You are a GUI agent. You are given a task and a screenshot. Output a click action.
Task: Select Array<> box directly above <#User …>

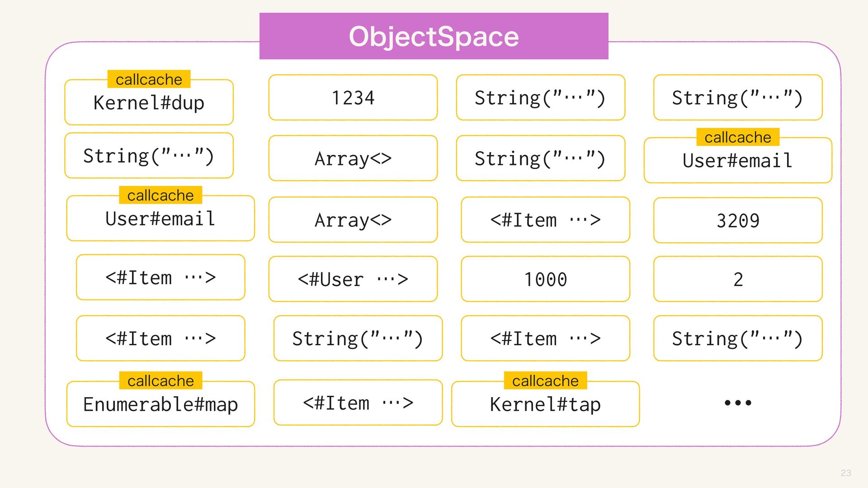pos(353,220)
